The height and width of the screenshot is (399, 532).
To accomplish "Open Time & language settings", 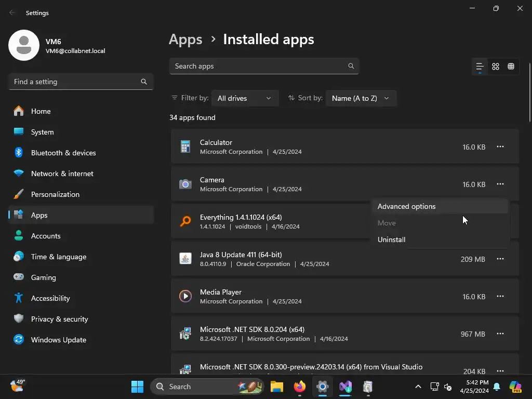I will coord(81,257).
